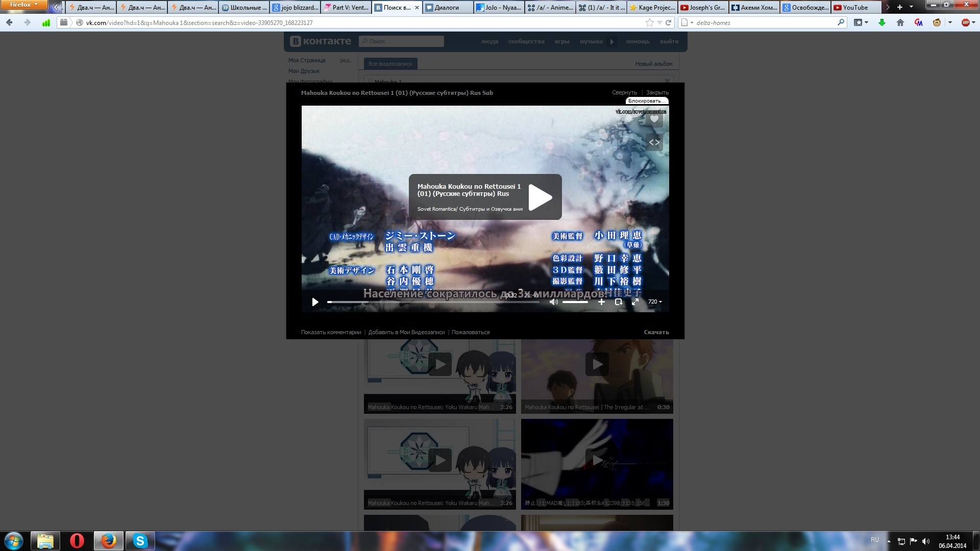Bookmark this page with the star icon
The height and width of the screenshot is (551, 980).
[x=649, y=22]
